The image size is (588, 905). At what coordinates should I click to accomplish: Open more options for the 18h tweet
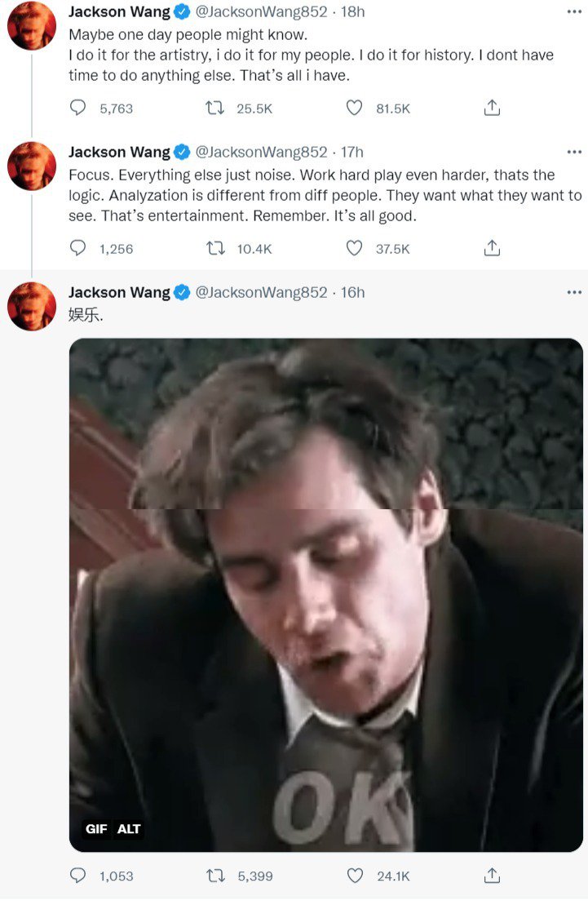coord(574,12)
